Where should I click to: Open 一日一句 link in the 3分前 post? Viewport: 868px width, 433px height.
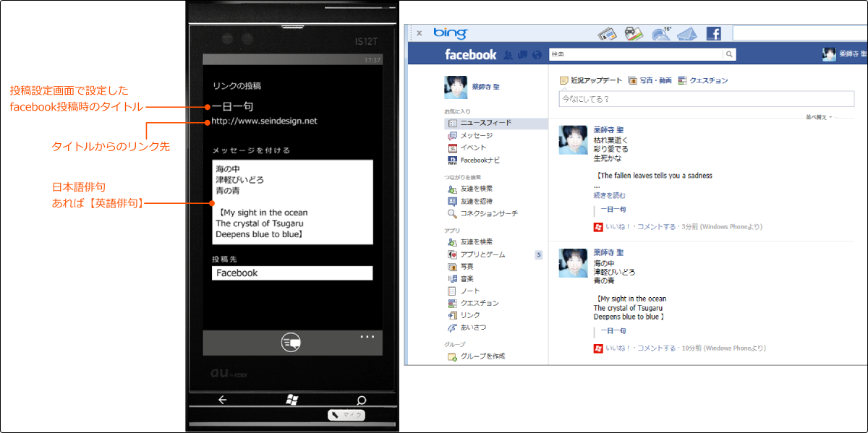(x=613, y=210)
